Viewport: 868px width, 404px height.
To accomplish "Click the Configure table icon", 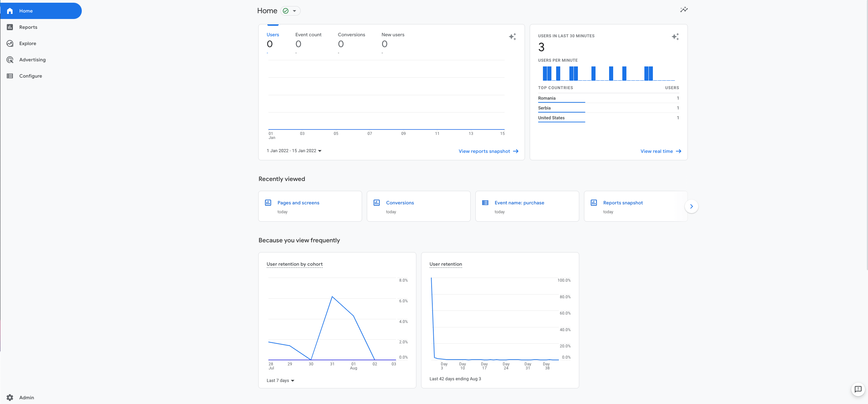I will click(x=10, y=76).
